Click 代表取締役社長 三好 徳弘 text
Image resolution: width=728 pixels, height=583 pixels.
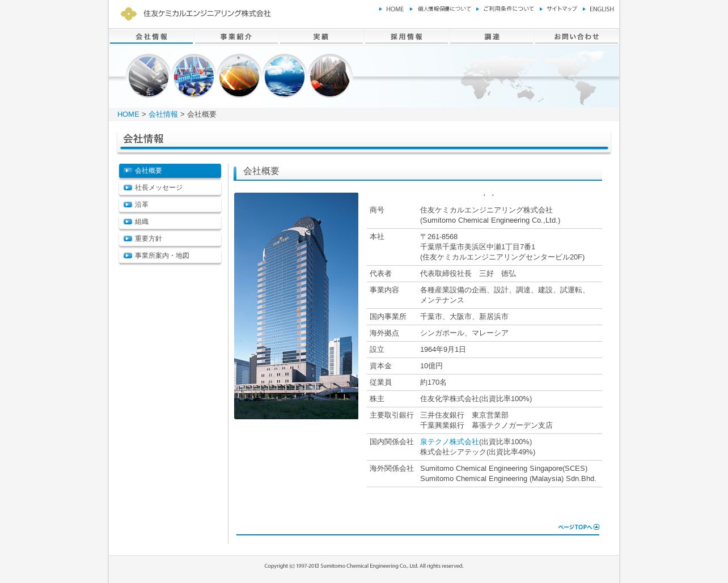[x=468, y=274]
